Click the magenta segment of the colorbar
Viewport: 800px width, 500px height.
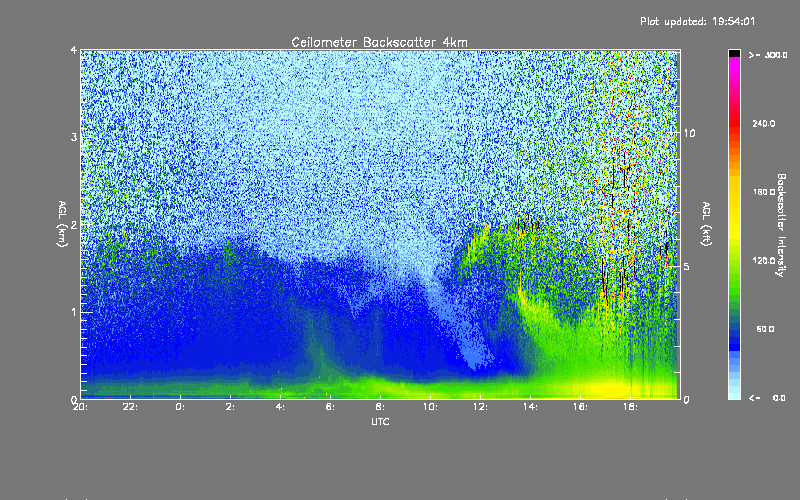[x=734, y=69]
